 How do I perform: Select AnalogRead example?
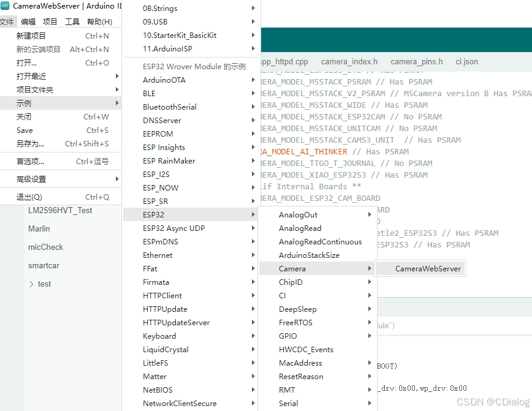317,228
